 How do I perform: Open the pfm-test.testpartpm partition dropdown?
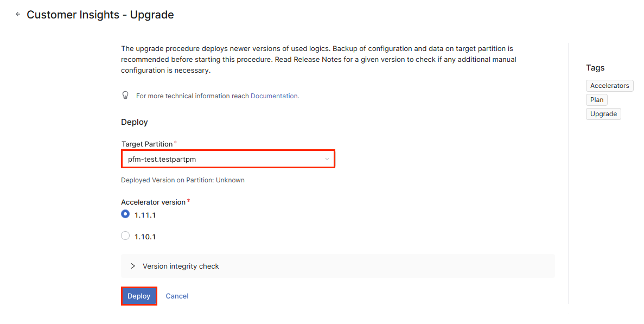click(x=227, y=159)
